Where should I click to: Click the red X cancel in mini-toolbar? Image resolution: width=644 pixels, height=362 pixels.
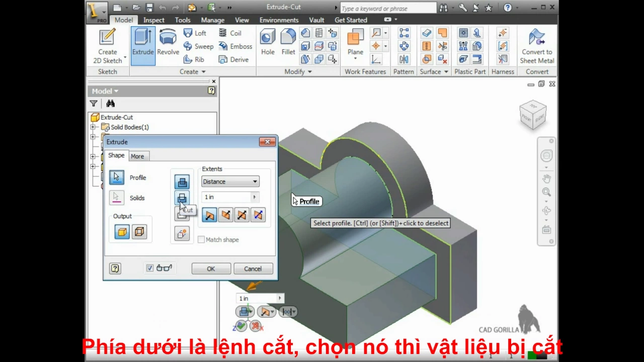point(256,326)
